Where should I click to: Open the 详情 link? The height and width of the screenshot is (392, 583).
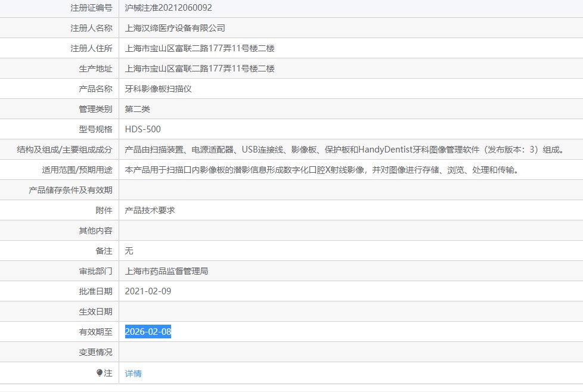coord(133,374)
